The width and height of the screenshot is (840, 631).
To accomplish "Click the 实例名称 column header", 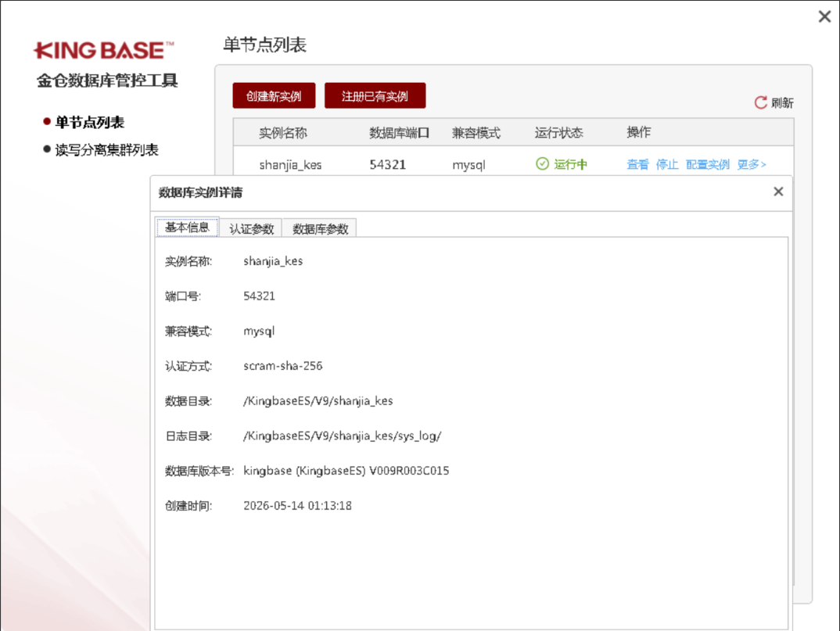I will (283, 133).
